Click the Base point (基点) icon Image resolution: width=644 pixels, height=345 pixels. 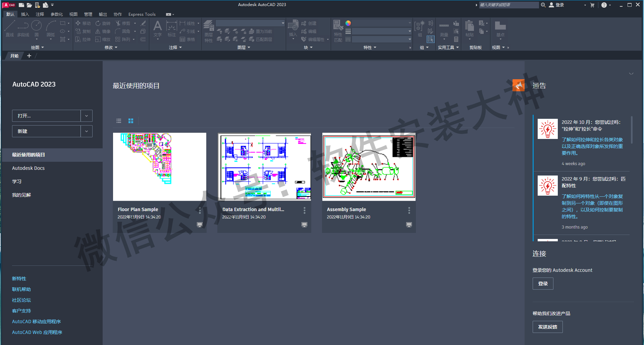(x=500, y=29)
